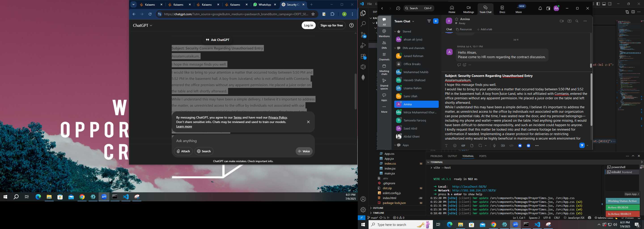Switch to Mentions in Zoom sidebar

[384, 33]
